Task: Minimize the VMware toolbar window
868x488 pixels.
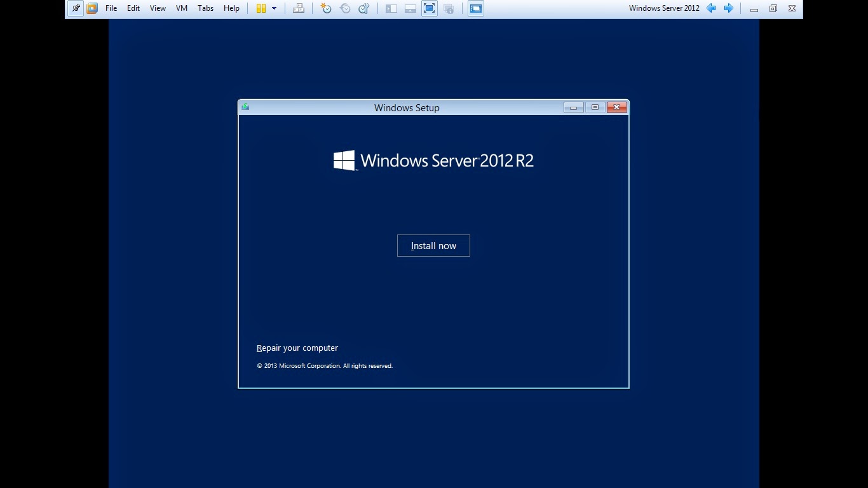Action: point(754,9)
